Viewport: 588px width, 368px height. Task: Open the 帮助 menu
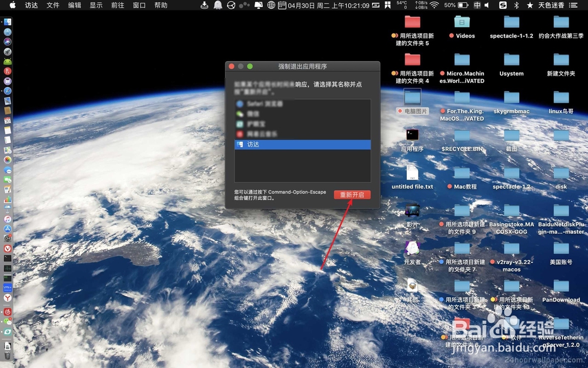(161, 5)
